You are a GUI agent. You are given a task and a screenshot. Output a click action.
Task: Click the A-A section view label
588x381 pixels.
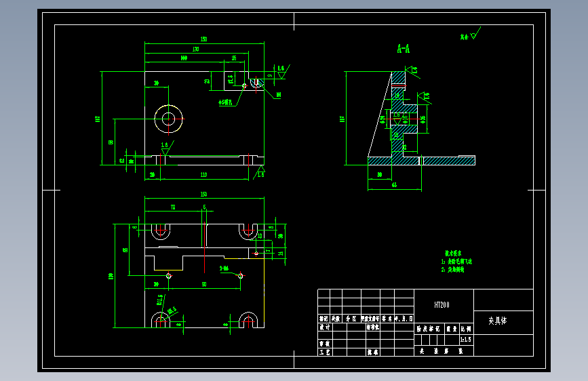404,49
